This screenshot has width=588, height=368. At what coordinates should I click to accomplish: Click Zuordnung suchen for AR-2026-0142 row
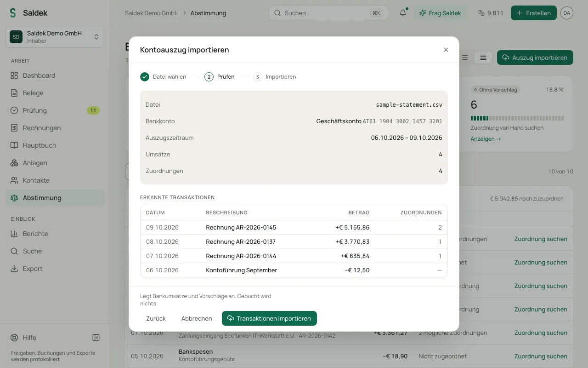tap(541, 333)
